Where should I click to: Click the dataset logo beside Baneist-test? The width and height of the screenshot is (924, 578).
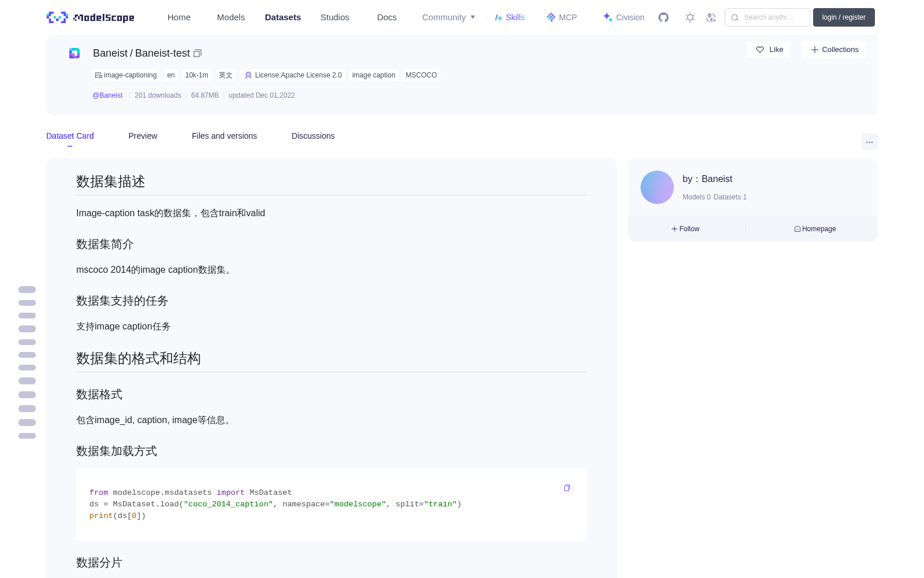[x=74, y=53]
